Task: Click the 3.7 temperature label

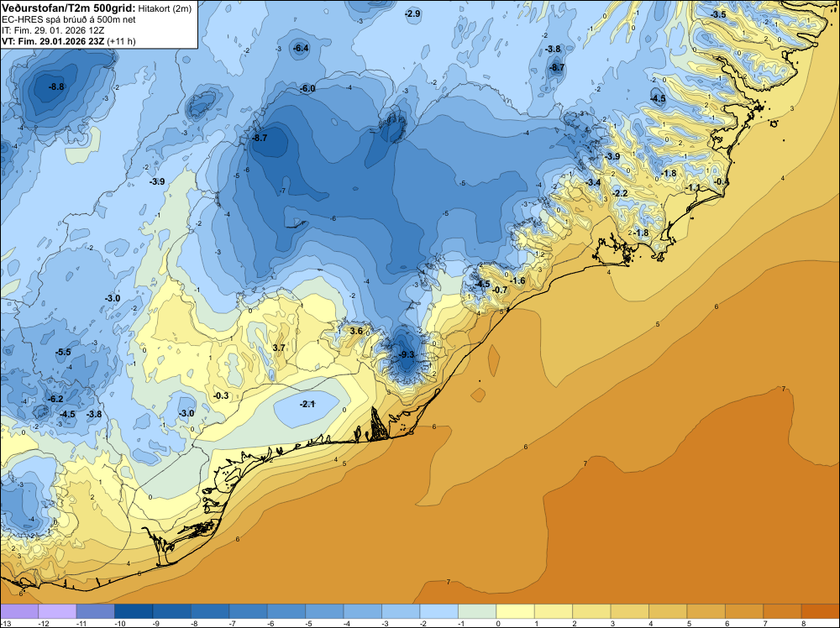Action: point(279,348)
